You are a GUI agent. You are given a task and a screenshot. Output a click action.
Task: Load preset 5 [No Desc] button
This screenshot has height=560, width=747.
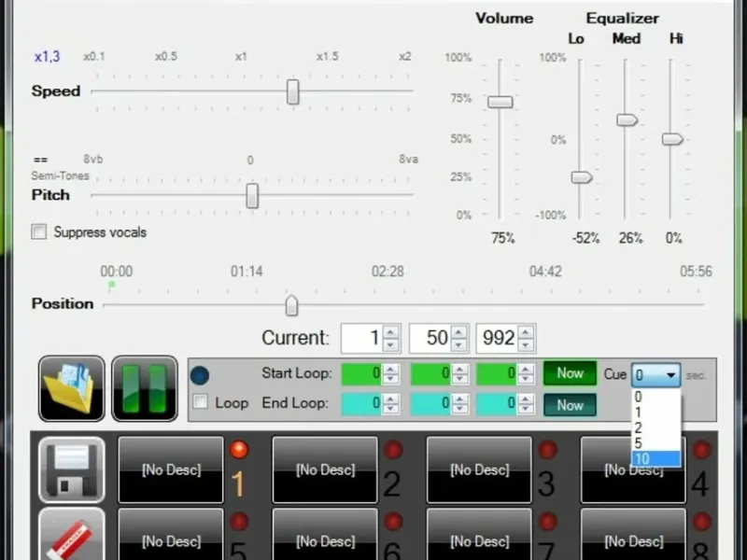171,534
